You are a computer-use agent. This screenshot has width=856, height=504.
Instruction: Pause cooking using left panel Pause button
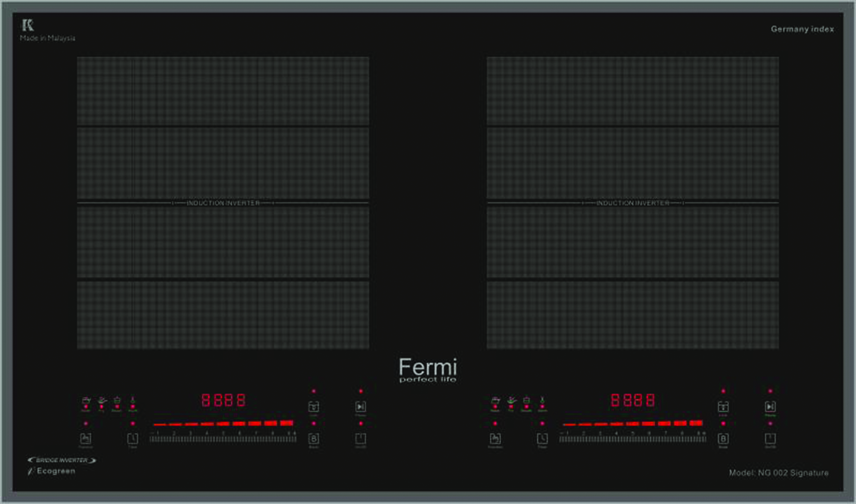[361, 407]
